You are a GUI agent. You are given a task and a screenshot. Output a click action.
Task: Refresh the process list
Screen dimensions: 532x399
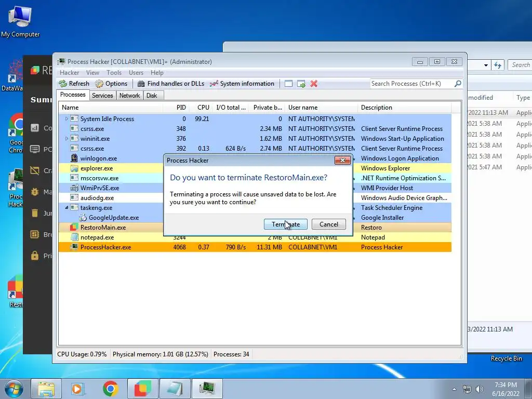click(x=74, y=84)
